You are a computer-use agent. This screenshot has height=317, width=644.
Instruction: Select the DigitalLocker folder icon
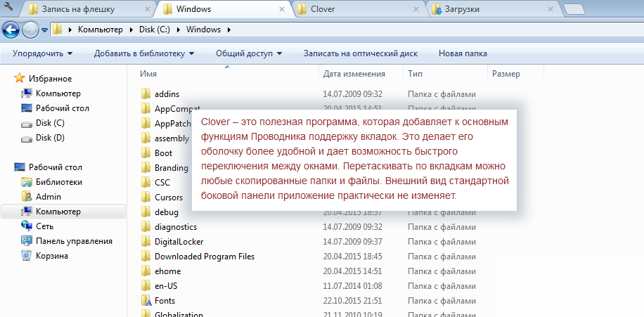point(146,242)
